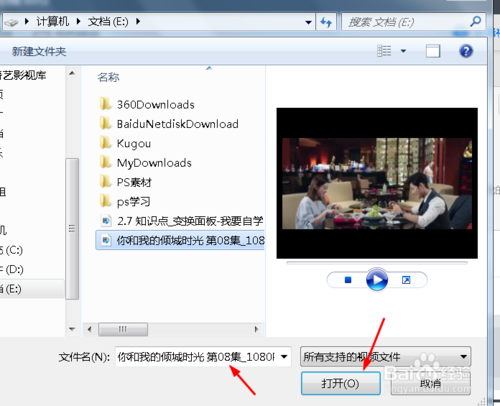Viewport: 500px width, 406px height.
Task: Open the supported video files type dropdown
Action: (x=386, y=357)
